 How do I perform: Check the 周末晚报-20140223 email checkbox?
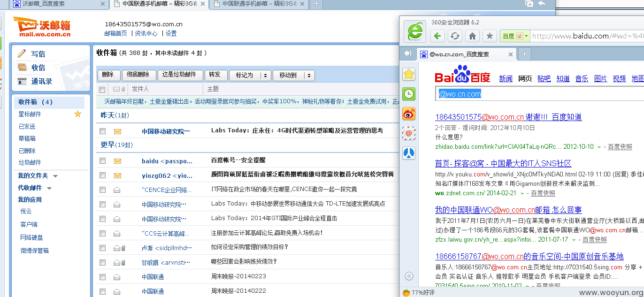click(x=103, y=277)
